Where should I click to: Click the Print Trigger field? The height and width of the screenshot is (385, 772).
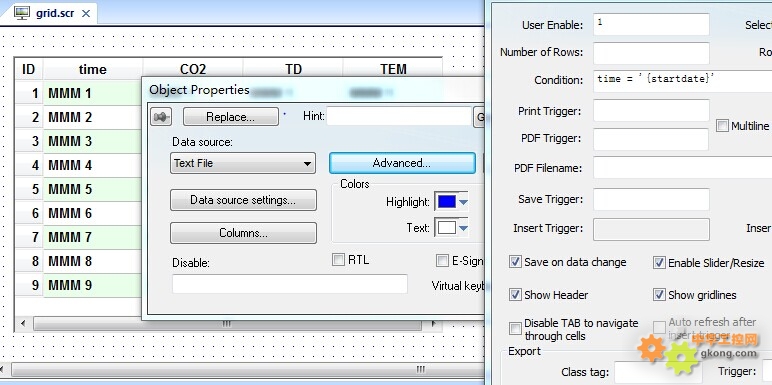651,110
